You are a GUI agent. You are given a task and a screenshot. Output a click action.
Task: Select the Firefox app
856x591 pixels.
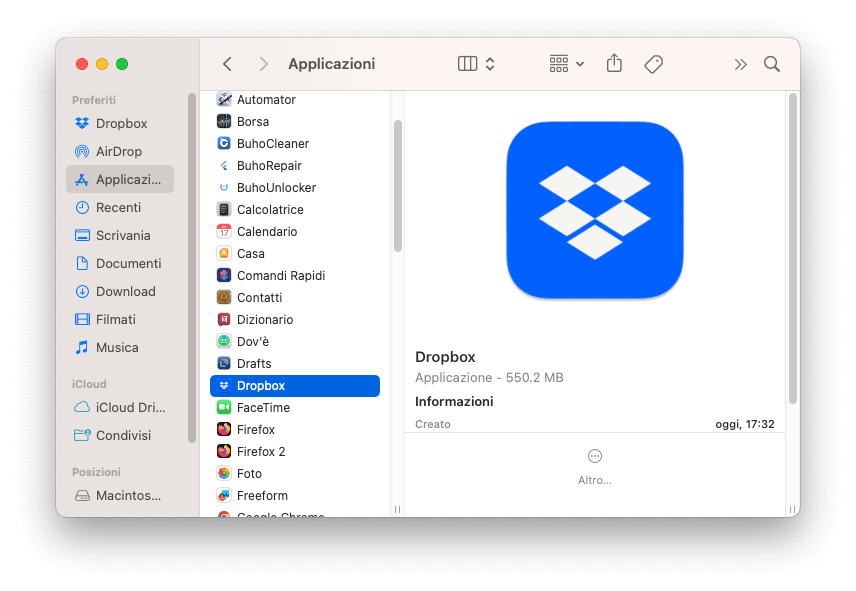[295, 429]
